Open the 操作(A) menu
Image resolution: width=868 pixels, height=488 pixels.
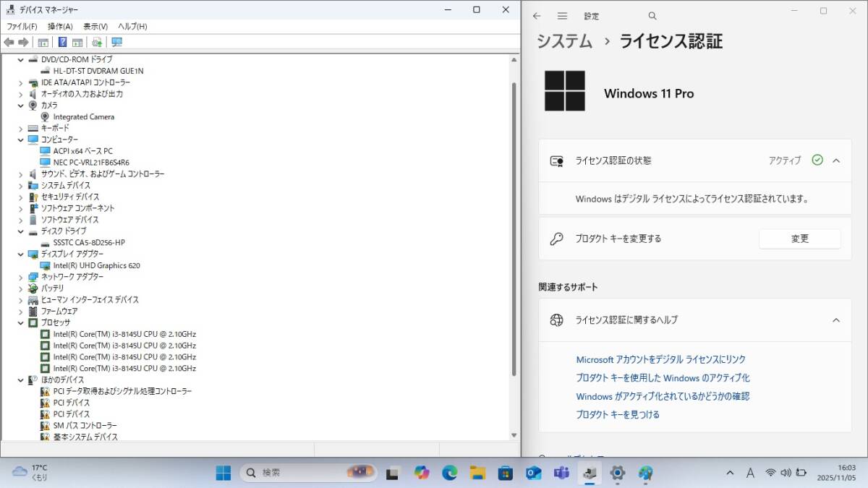click(x=60, y=26)
